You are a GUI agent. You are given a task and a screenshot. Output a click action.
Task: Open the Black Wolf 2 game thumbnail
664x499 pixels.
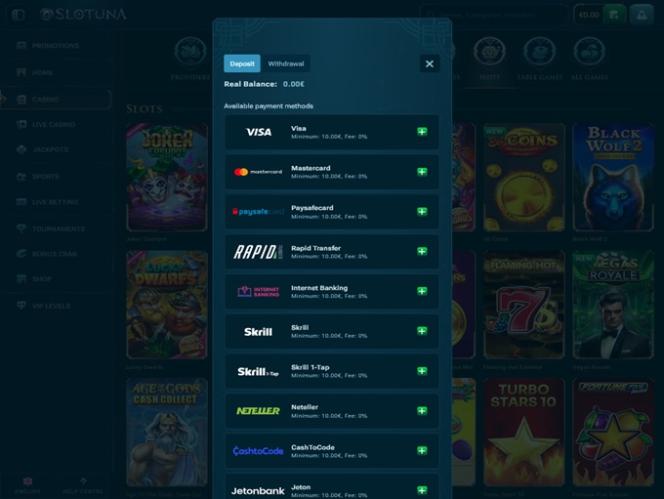pos(613,177)
